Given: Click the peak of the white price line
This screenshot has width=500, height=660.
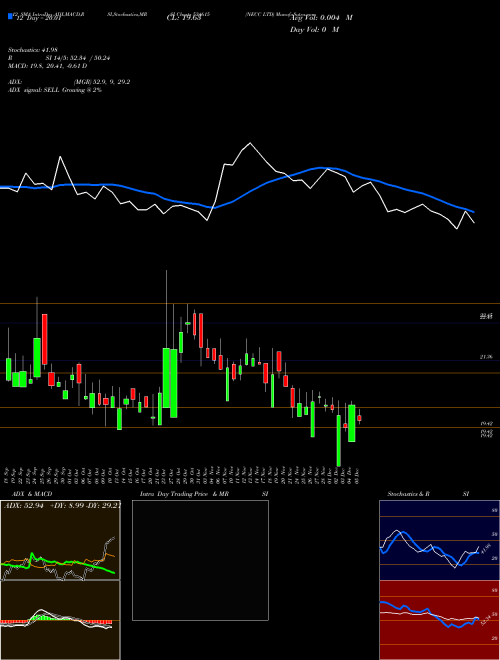Looking at the screenshot, I should point(250,144).
